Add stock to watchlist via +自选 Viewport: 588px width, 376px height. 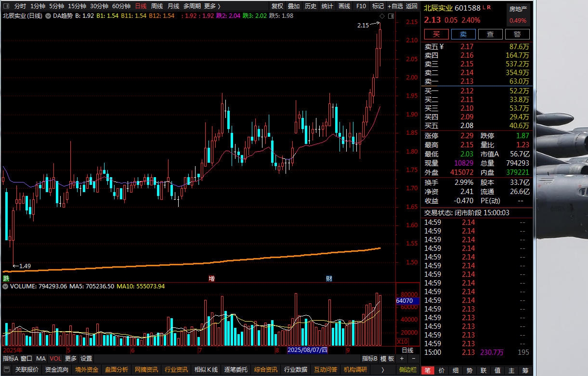coord(395,6)
